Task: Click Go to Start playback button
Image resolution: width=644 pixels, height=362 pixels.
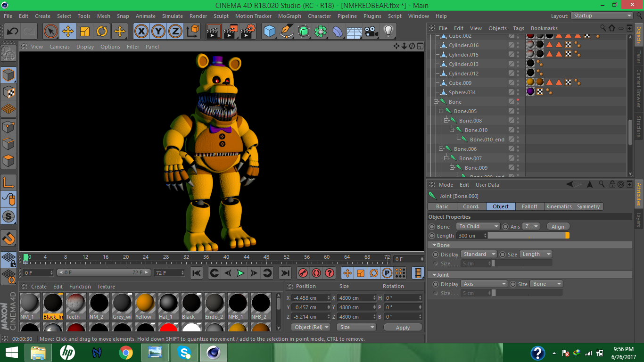Action: pyautogui.click(x=197, y=273)
